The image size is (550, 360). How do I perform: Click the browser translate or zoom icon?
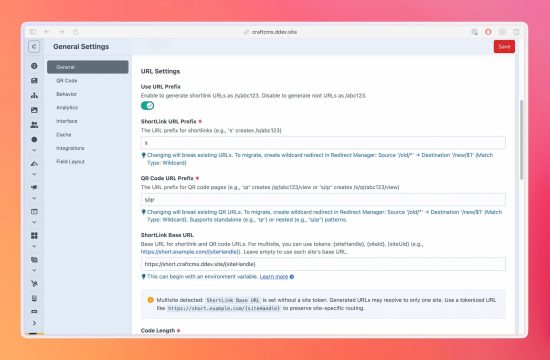point(474,32)
